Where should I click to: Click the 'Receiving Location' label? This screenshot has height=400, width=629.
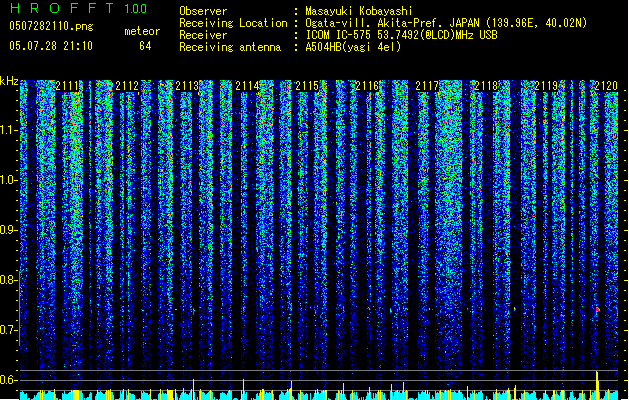pyautogui.click(x=233, y=23)
